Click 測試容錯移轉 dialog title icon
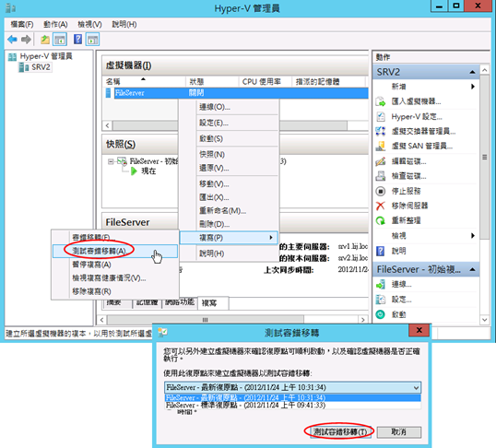Viewport: 496px width, 448px height. [x=162, y=333]
